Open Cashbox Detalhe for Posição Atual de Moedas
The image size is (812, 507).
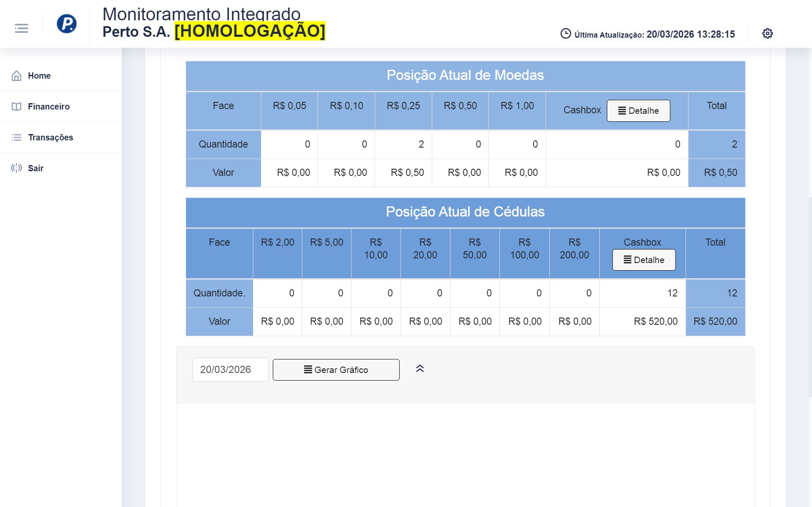click(x=638, y=111)
